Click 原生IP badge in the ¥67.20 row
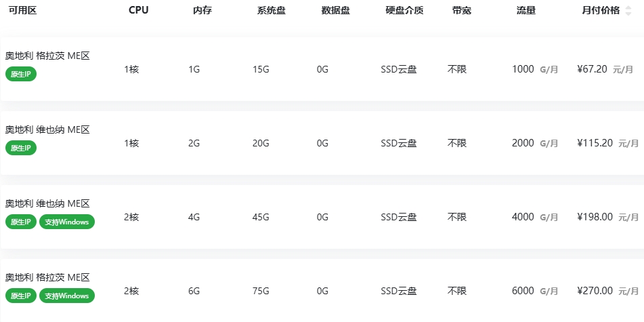This screenshot has height=322, width=644. (x=21, y=74)
